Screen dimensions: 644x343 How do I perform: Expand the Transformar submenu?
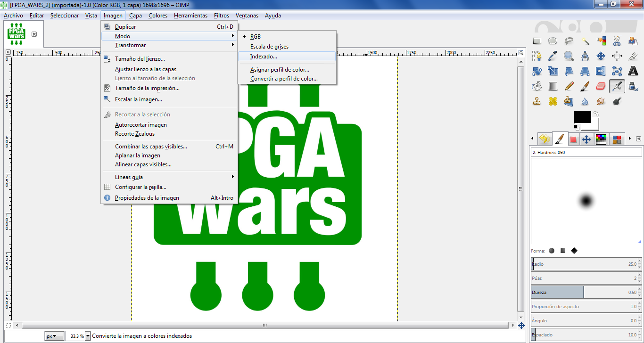(169, 45)
